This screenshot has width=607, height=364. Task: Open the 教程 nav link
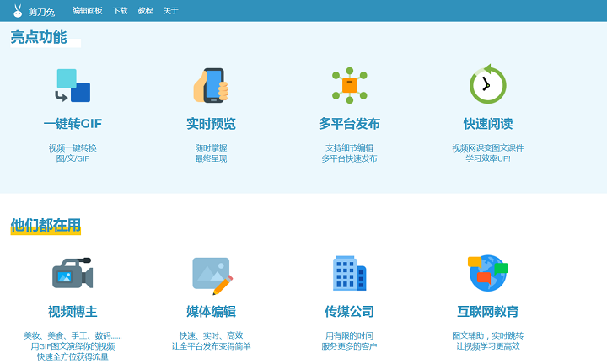pos(145,11)
